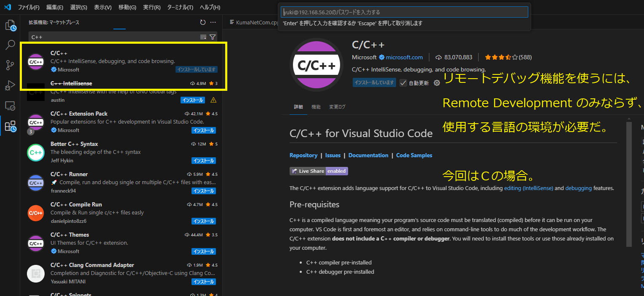Refresh the extensions marketplace list
Screen dimensions: 644x296
click(x=203, y=22)
